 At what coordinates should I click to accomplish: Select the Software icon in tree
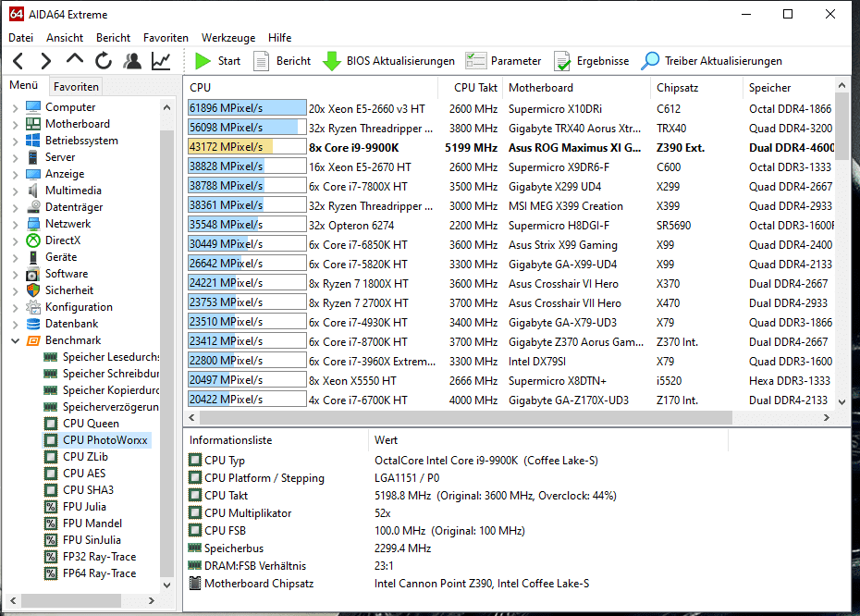tap(33, 274)
